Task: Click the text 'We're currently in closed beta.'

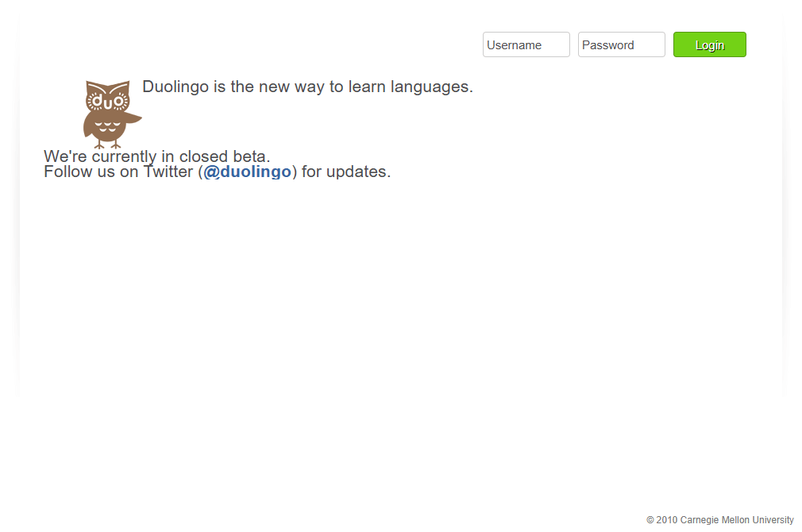Action: (156, 156)
